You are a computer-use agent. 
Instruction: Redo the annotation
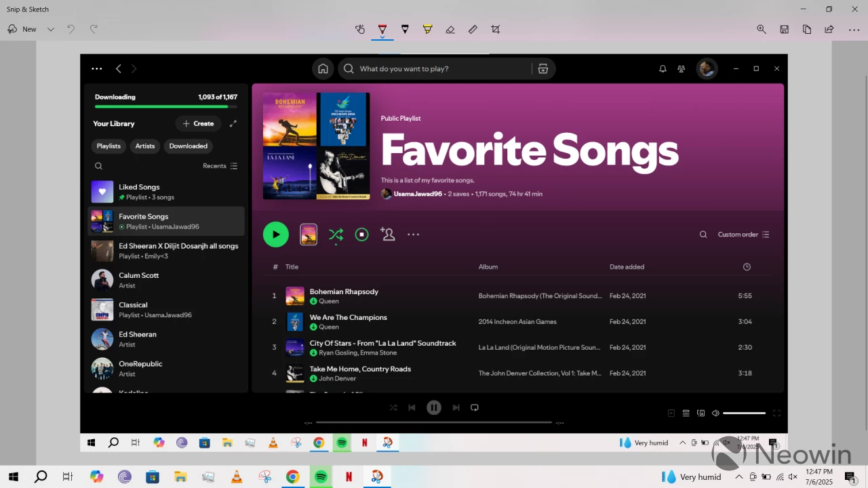94,29
